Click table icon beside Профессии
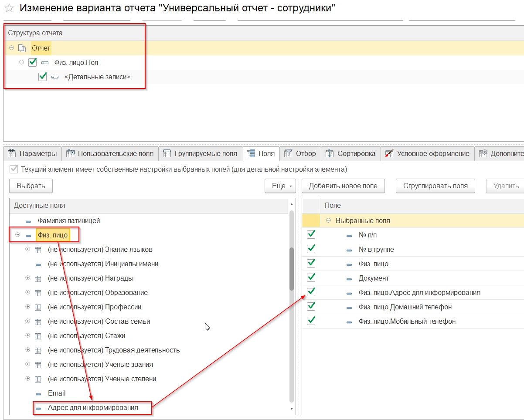 point(38,307)
